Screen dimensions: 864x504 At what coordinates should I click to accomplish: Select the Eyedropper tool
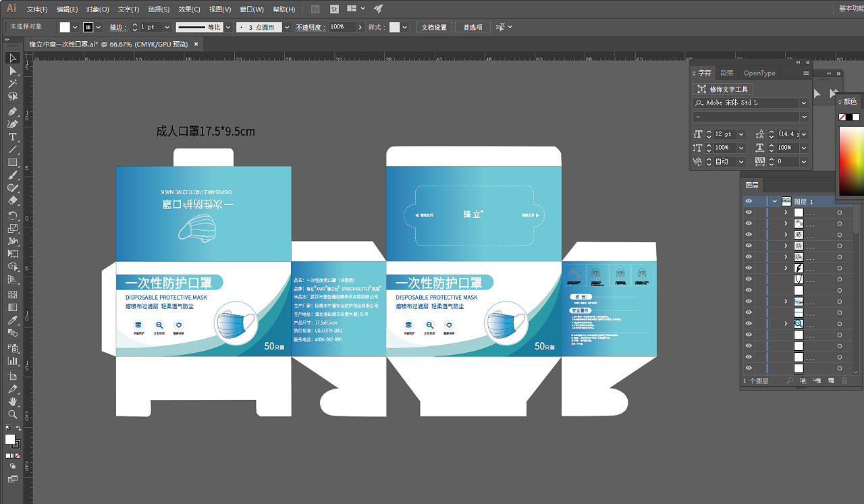click(x=12, y=320)
